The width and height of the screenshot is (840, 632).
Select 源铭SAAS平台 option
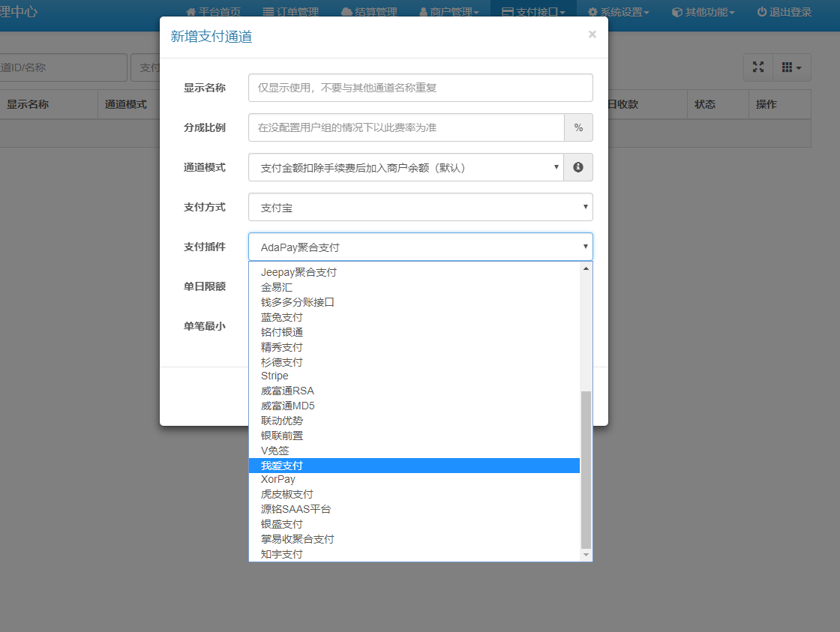pyautogui.click(x=414, y=509)
